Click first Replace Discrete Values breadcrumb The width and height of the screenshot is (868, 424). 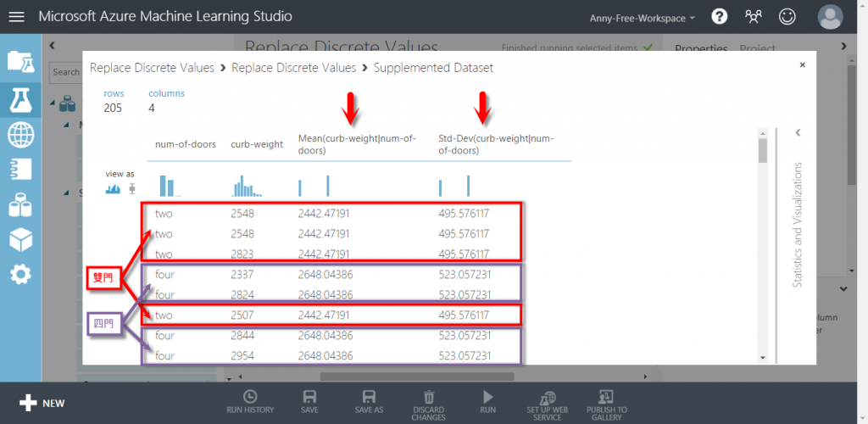click(152, 68)
